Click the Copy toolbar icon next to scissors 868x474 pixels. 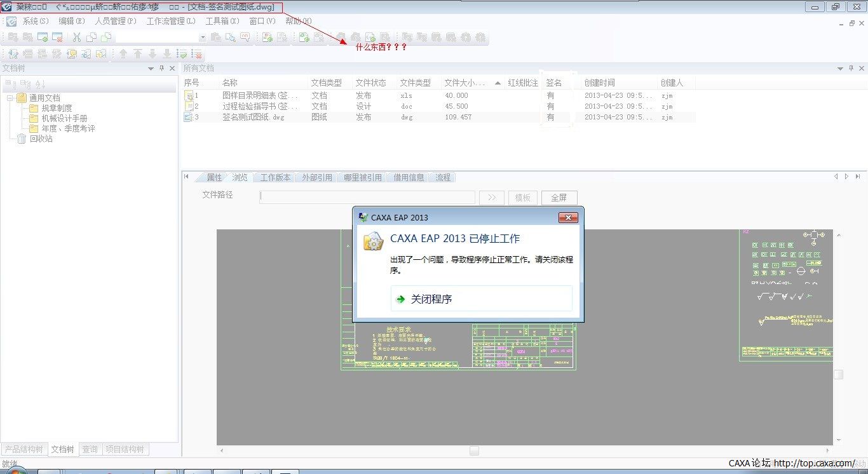91,37
